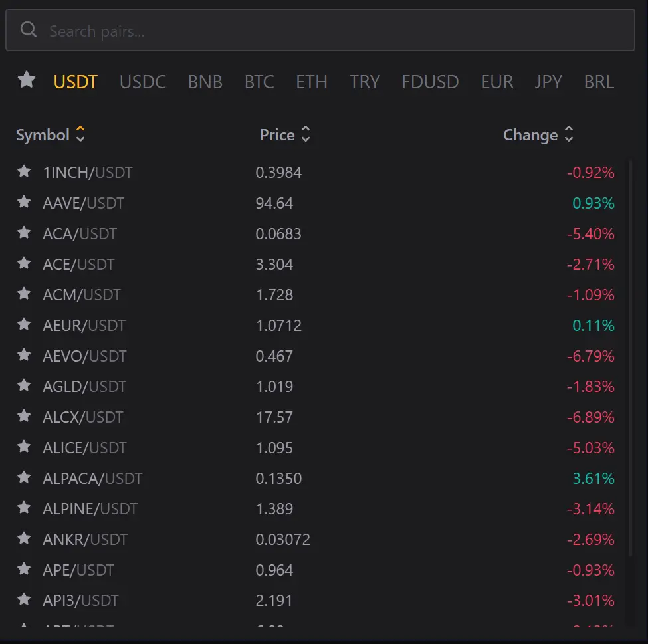Viewport: 648px width, 644px height.
Task: Sort pairs using the Price sort arrows
Action: (305, 134)
